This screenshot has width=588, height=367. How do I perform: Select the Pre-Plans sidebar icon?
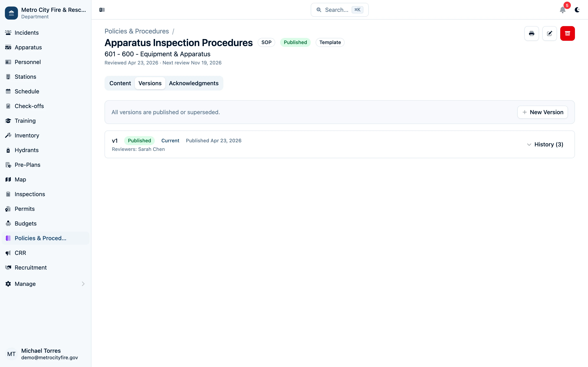click(8, 165)
